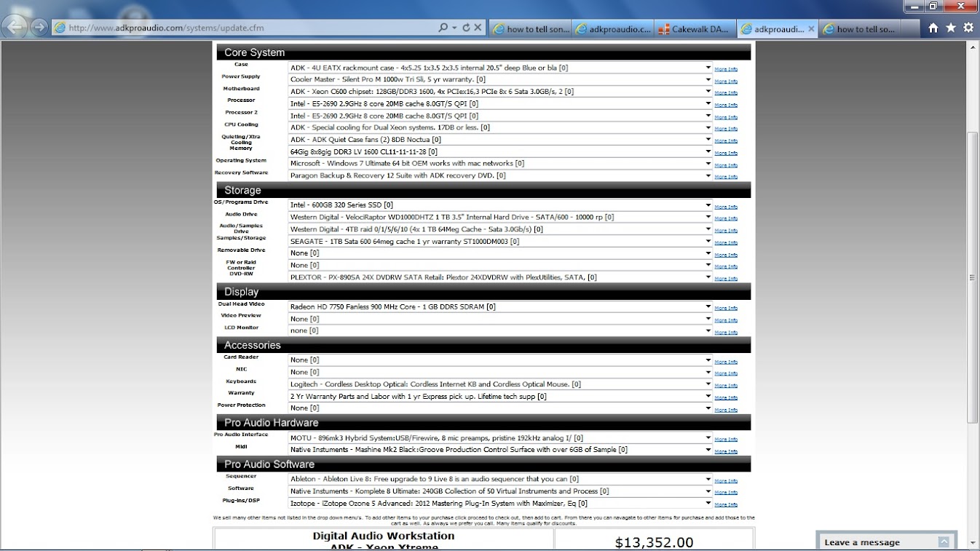Image resolution: width=980 pixels, height=551 pixels.
Task: Click the Pro Audio Software section header
Action: (483, 464)
